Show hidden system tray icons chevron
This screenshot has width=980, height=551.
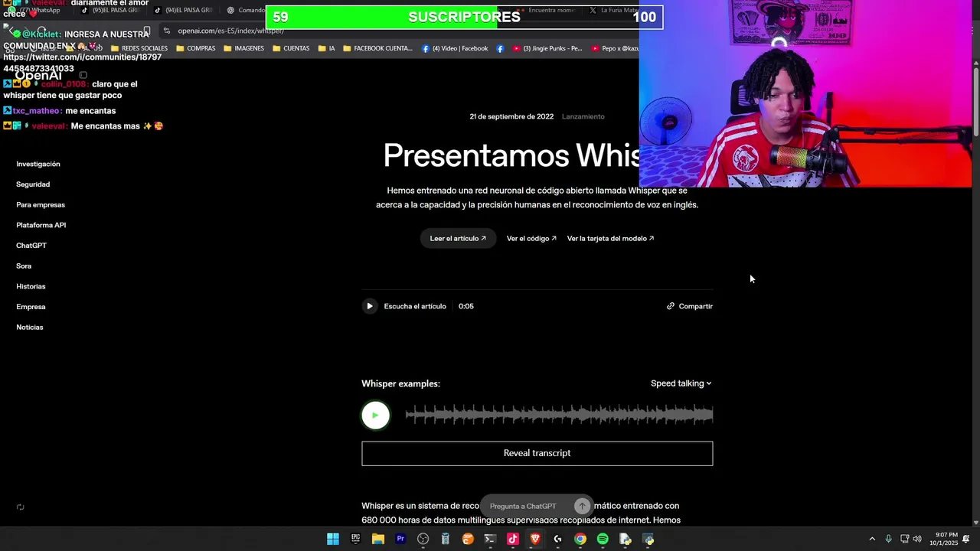pos(871,540)
